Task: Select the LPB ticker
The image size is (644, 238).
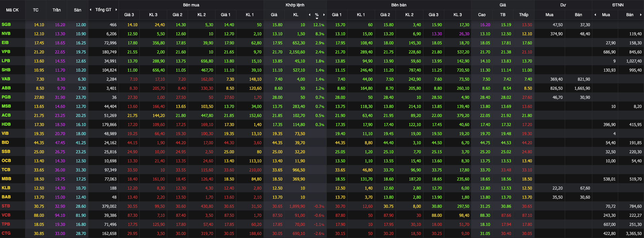Action: [x=6, y=61]
